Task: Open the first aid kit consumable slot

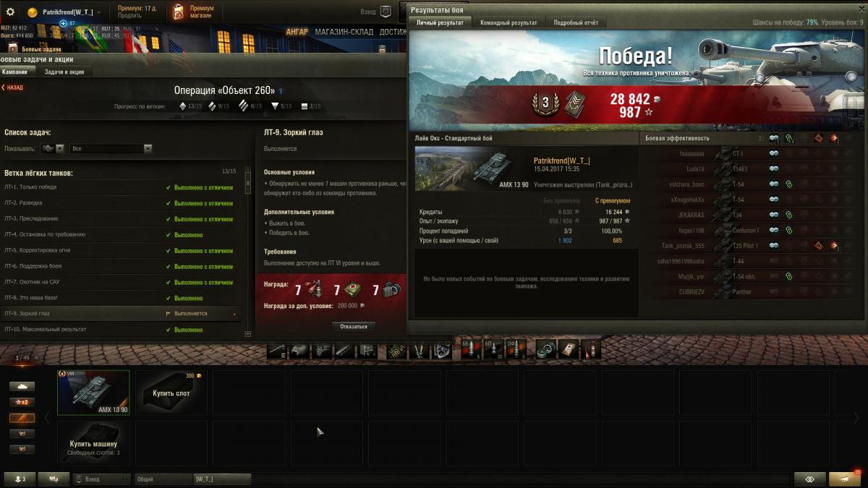Action: (x=568, y=350)
